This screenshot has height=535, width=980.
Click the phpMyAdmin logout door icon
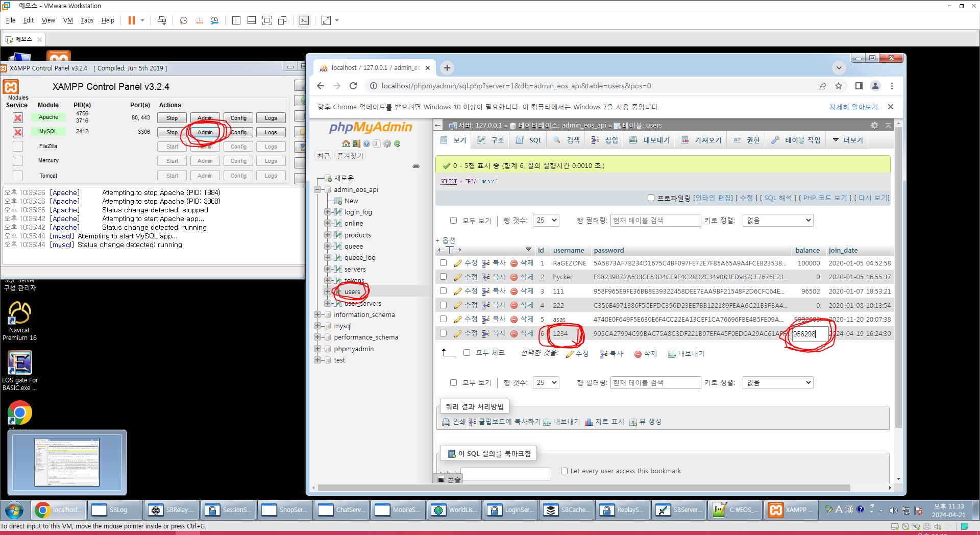click(x=356, y=143)
